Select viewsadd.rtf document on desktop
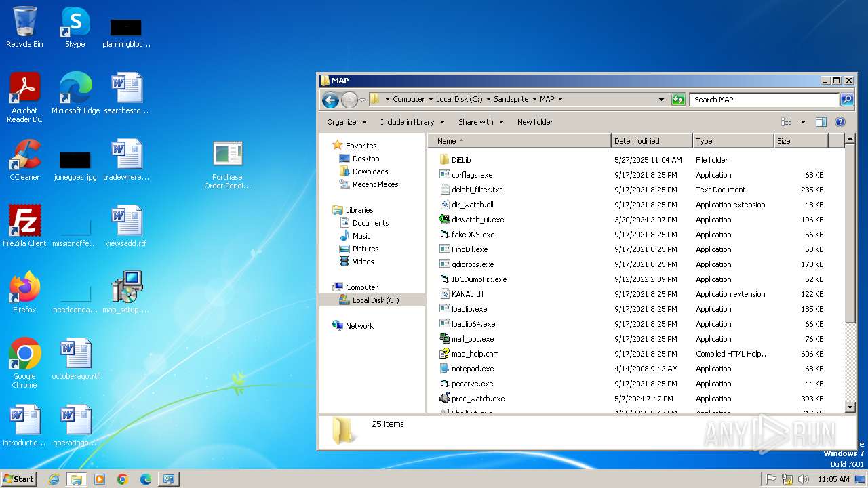This screenshot has width=868, height=488. 126,226
